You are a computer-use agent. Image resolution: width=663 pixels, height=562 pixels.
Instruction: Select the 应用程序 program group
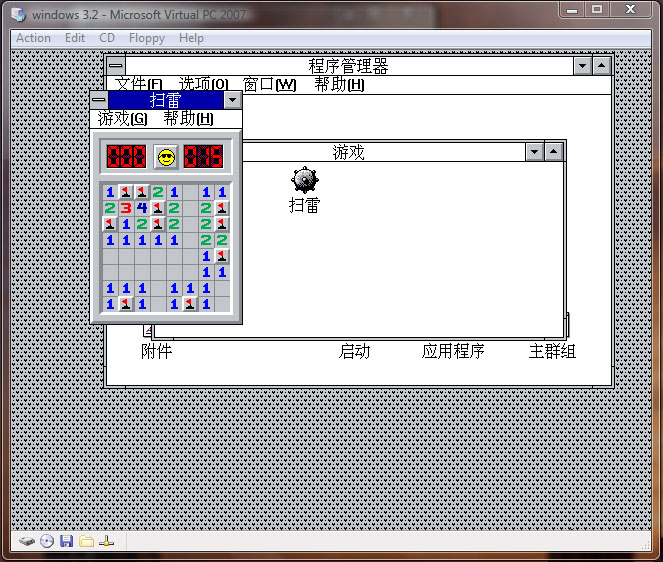tap(453, 351)
